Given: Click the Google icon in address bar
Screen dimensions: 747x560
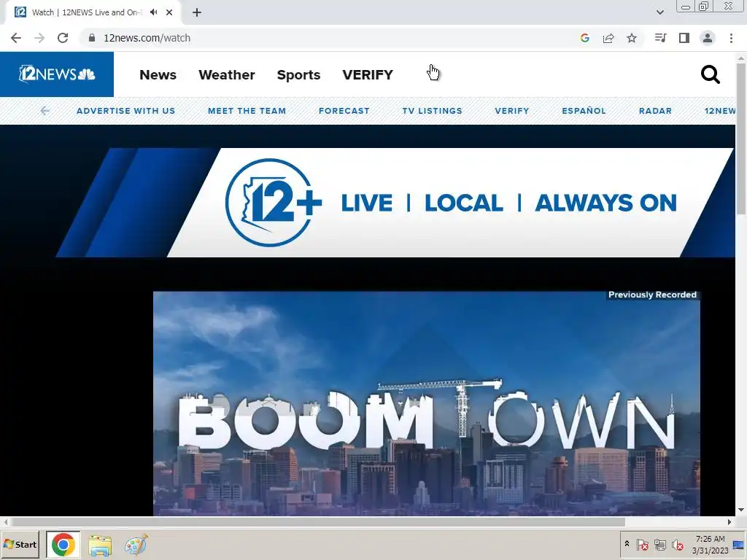Looking at the screenshot, I should 585,38.
